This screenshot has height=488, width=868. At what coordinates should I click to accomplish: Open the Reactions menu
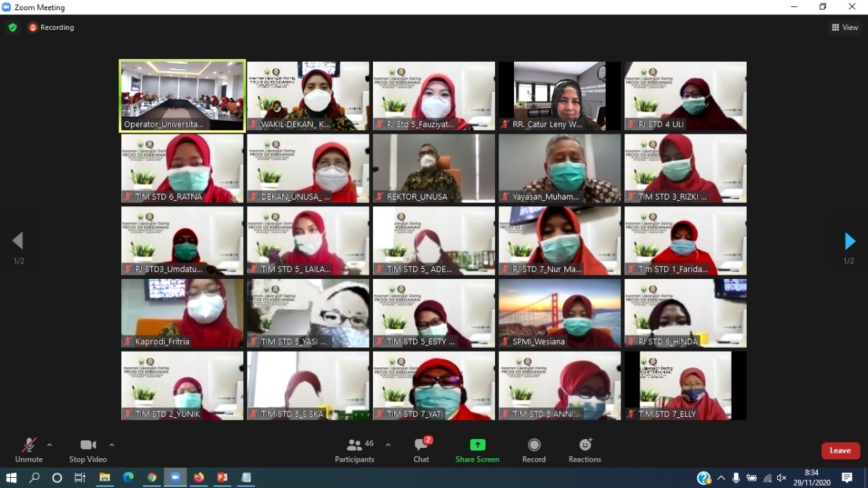[585, 451]
